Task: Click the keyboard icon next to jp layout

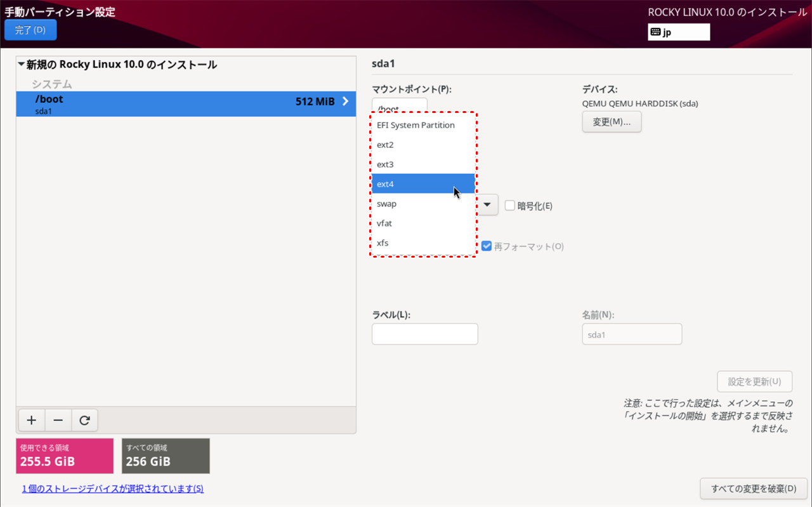Action: [657, 31]
